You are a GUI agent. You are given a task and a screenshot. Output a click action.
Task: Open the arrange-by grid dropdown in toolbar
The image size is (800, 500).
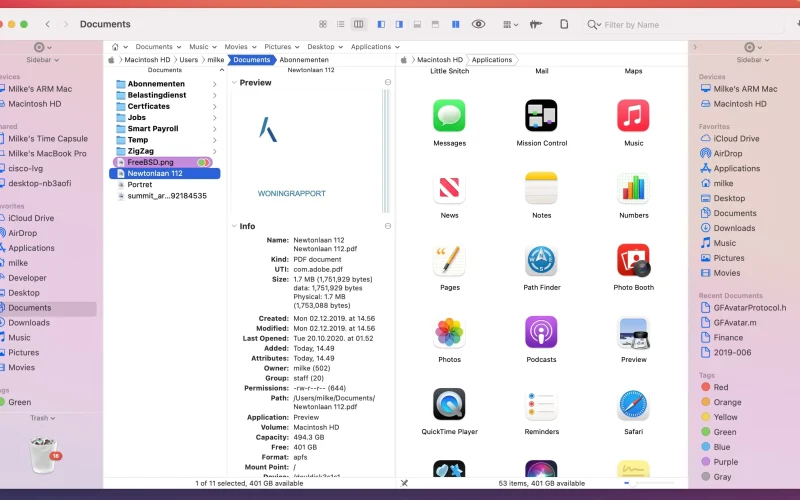point(510,24)
